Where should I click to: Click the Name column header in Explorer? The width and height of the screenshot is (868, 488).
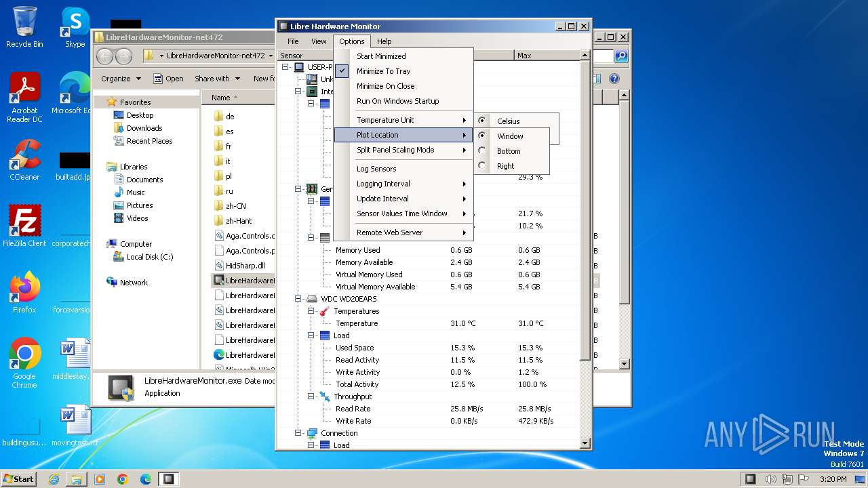(x=237, y=98)
